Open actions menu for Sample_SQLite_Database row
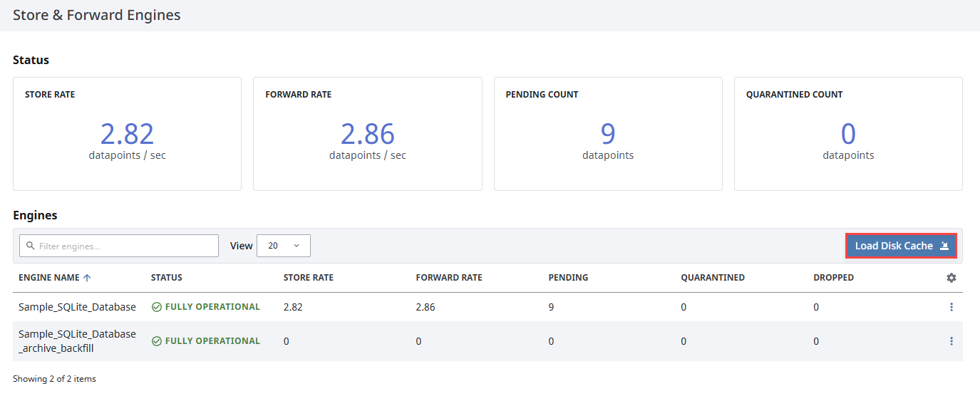 pos(951,307)
